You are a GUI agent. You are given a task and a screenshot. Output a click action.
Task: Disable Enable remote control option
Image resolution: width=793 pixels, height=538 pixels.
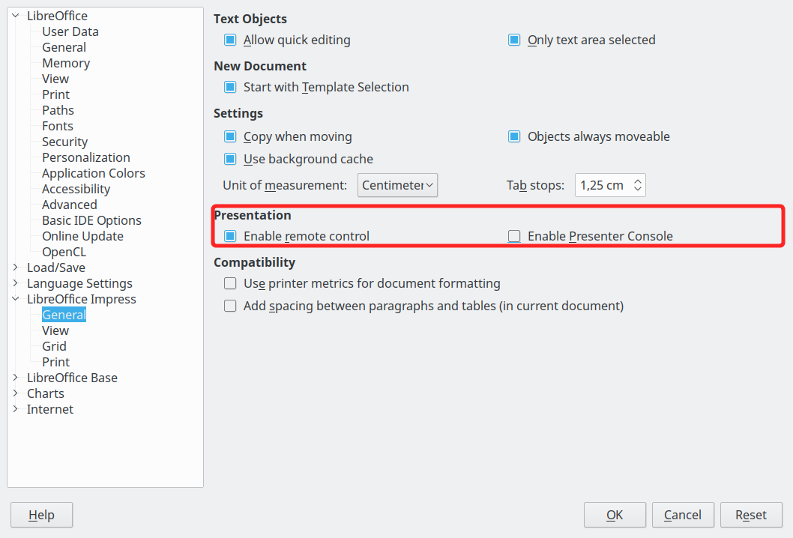click(230, 236)
